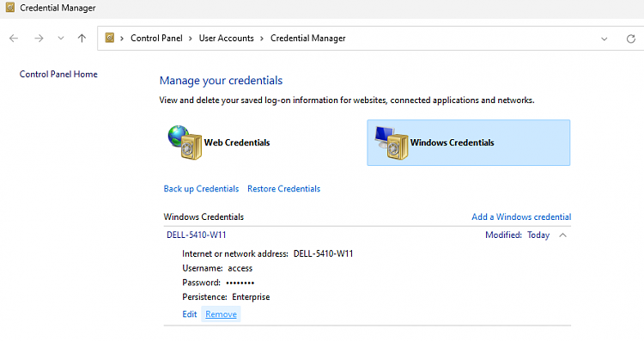This screenshot has width=644, height=341.
Task: Add a Windows credential
Action: point(521,217)
